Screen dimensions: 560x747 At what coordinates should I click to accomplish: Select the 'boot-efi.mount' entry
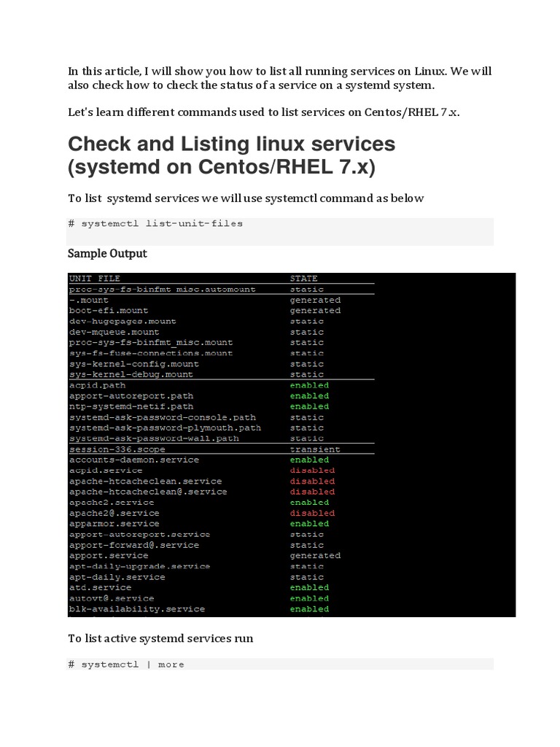click(x=109, y=311)
